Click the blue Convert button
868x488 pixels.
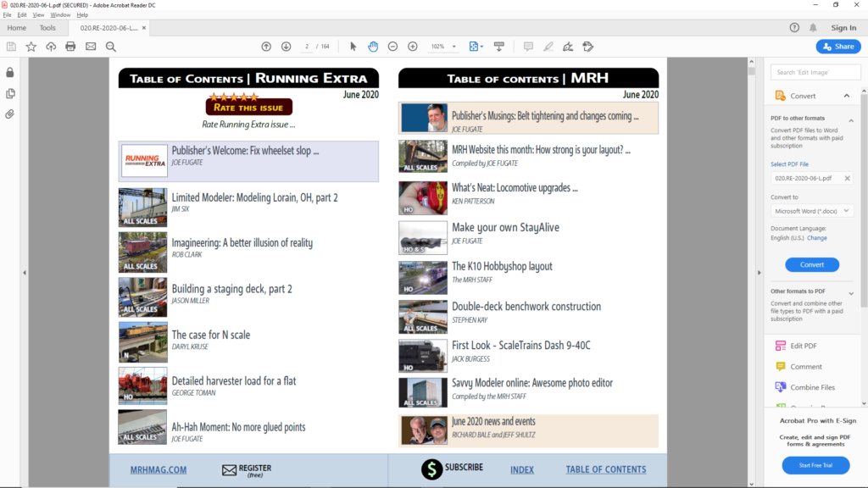[x=811, y=264]
